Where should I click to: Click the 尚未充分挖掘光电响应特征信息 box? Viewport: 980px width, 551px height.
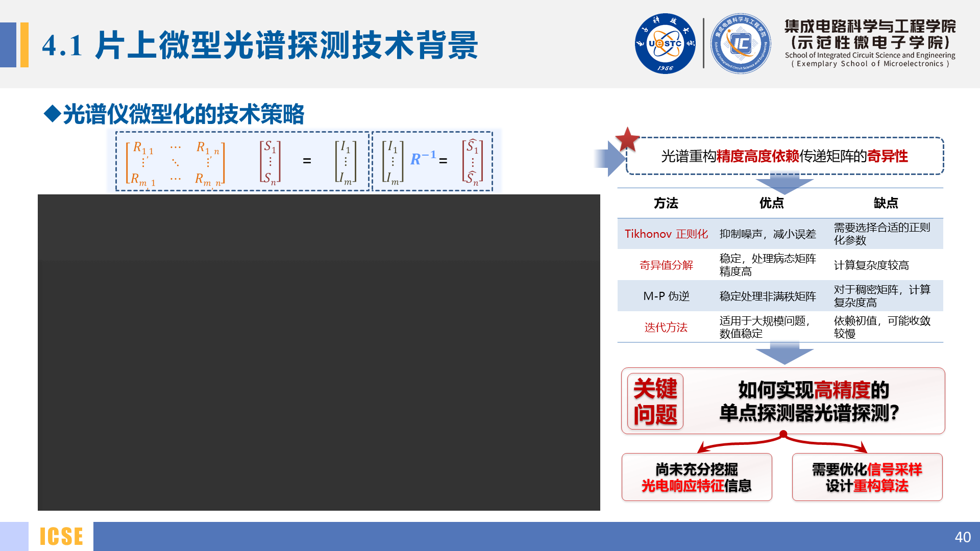point(697,477)
